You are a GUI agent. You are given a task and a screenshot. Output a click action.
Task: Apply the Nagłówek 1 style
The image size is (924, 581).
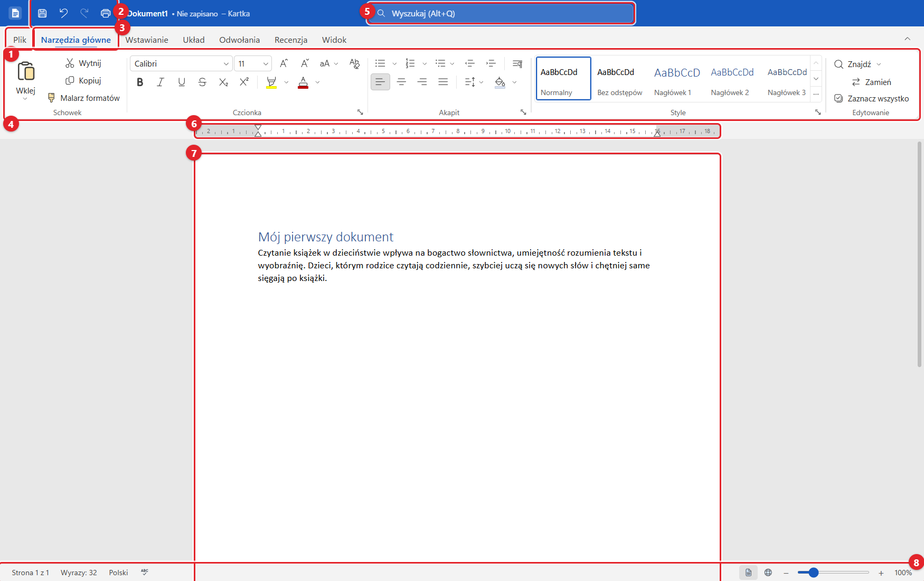tap(677, 79)
